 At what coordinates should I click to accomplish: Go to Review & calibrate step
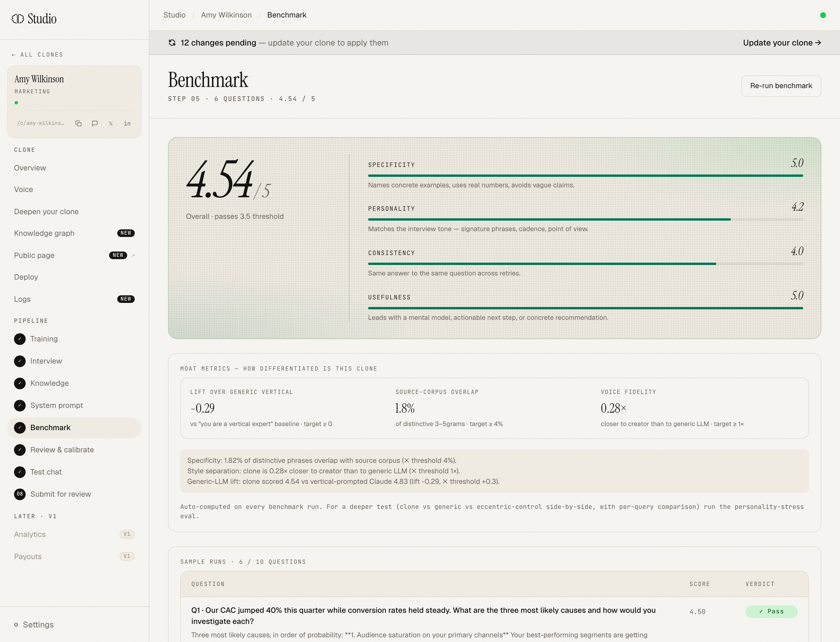(74, 450)
